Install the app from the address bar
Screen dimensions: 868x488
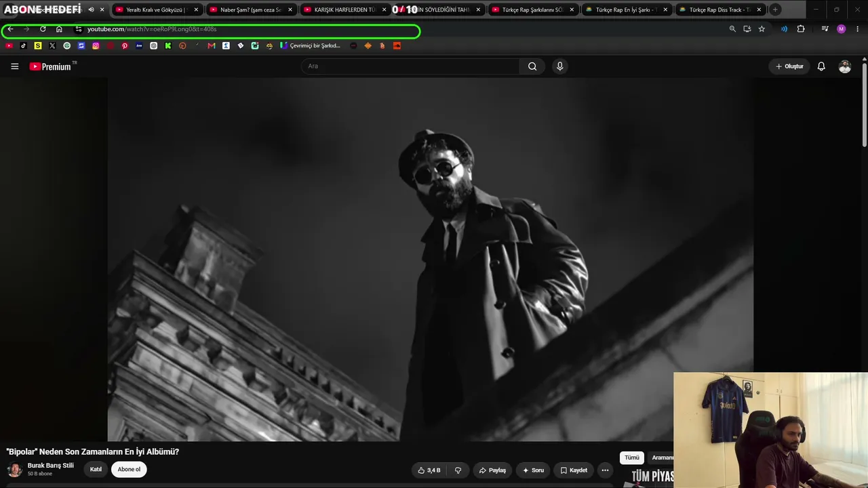click(747, 29)
